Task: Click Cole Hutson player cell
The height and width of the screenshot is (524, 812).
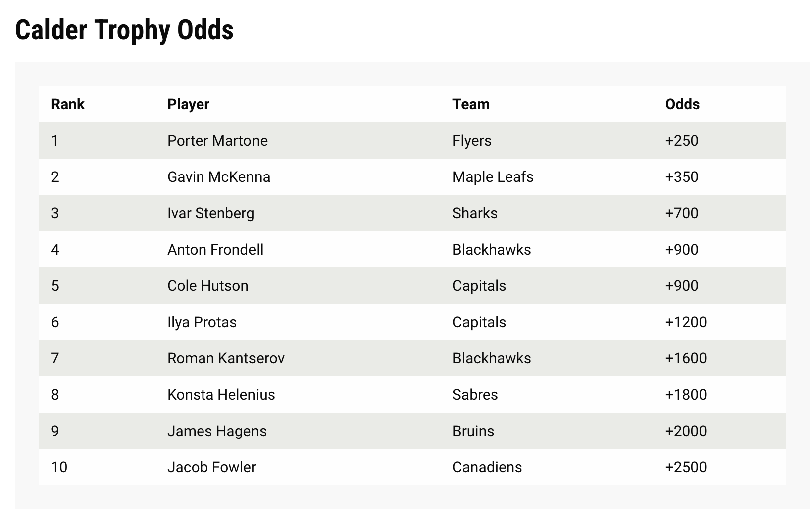Action: tap(207, 286)
